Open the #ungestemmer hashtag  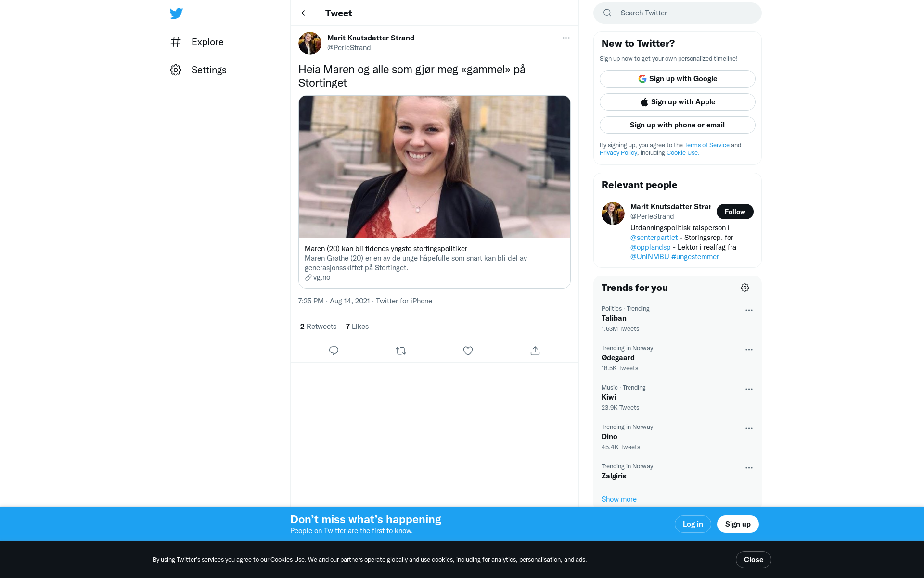point(695,257)
